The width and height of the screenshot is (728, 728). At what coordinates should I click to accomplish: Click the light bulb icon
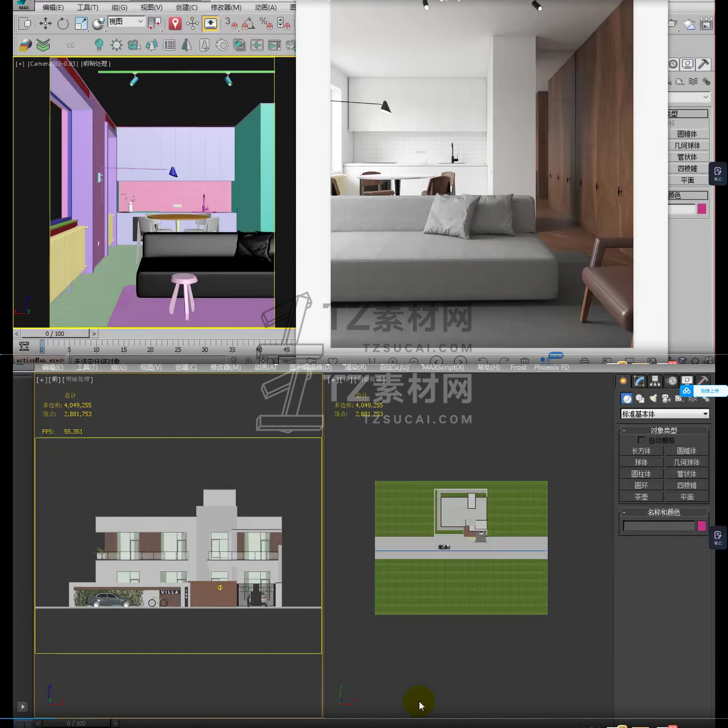(x=99, y=45)
